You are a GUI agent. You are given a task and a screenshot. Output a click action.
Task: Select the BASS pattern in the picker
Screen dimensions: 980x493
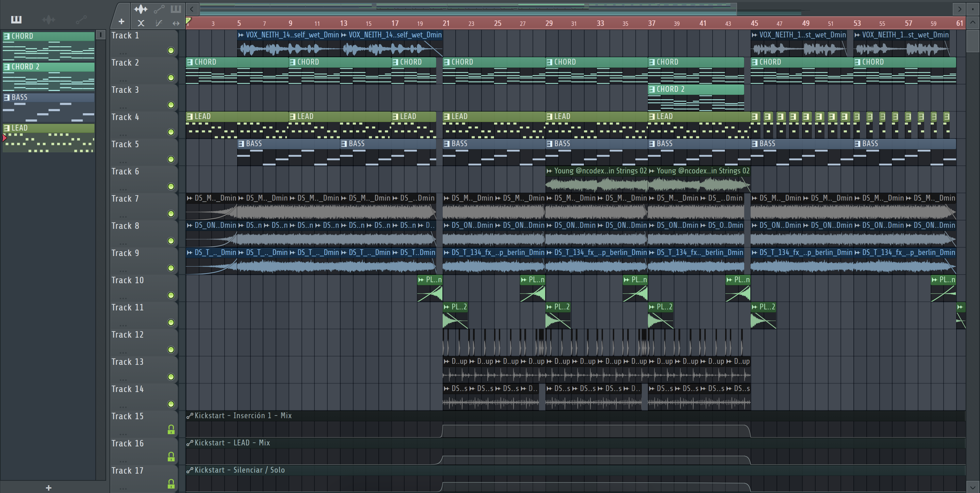tap(49, 107)
